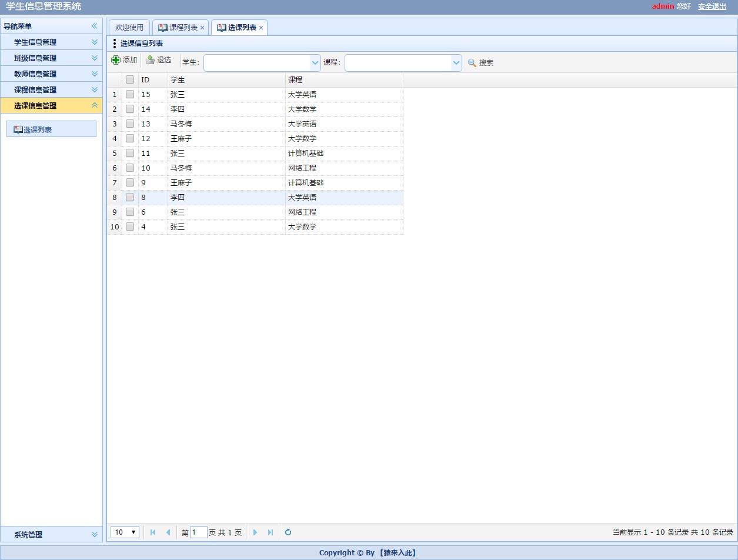This screenshot has height=560, width=738.
Task: Open the page size dropdown showing 10
Action: tap(125, 532)
